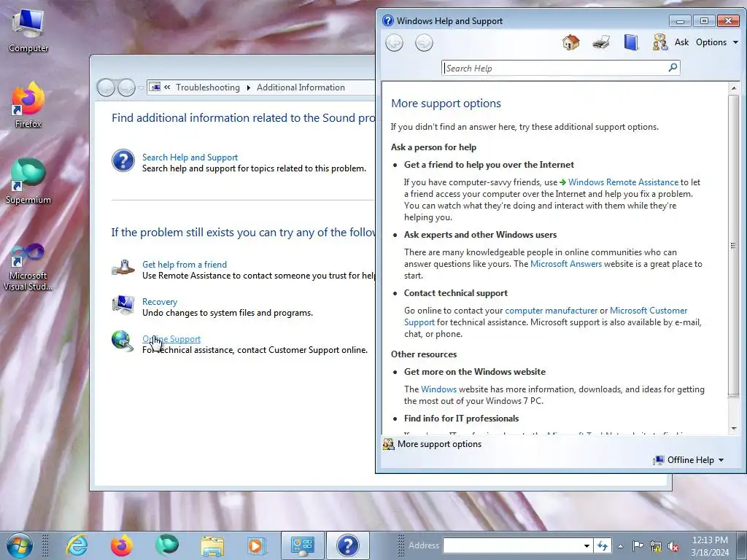Open Windows Media Player from the taskbar
This screenshot has width=747, height=560.
(x=256, y=545)
